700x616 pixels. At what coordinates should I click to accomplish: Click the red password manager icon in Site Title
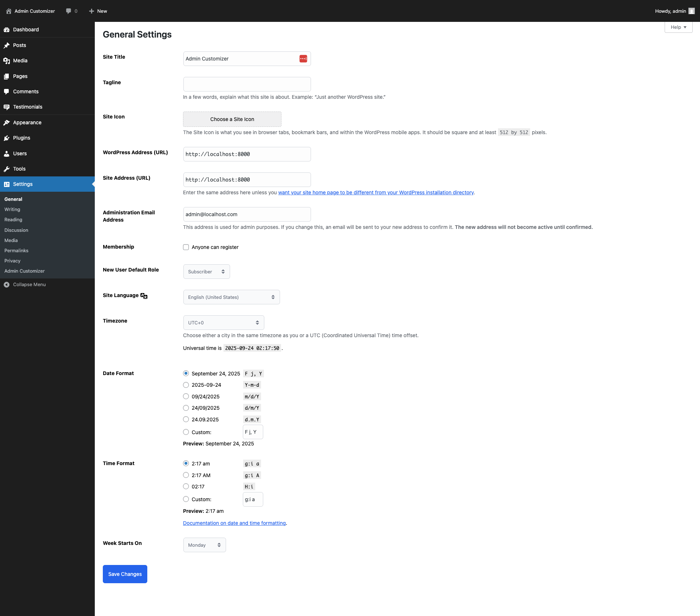pyautogui.click(x=303, y=59)
